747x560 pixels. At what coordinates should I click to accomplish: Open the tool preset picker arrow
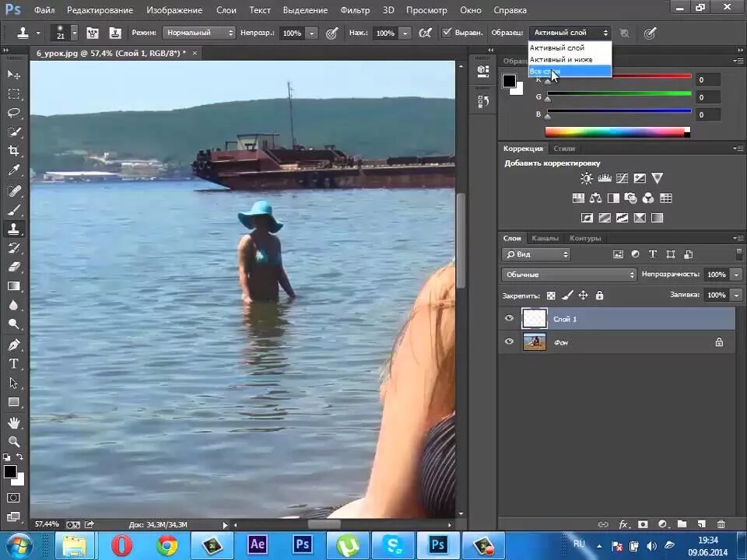click(38, 33)
